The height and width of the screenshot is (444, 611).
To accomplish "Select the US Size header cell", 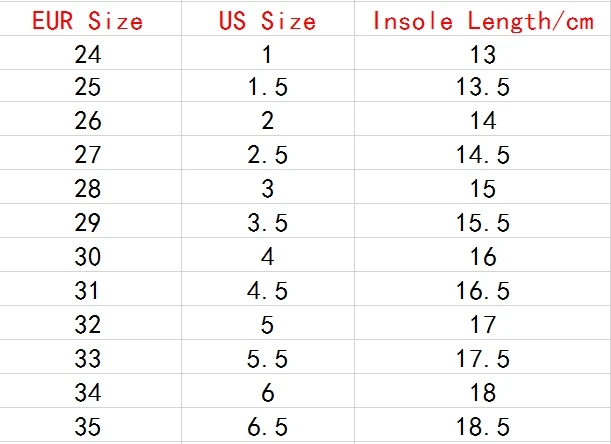I will (268, 19).
